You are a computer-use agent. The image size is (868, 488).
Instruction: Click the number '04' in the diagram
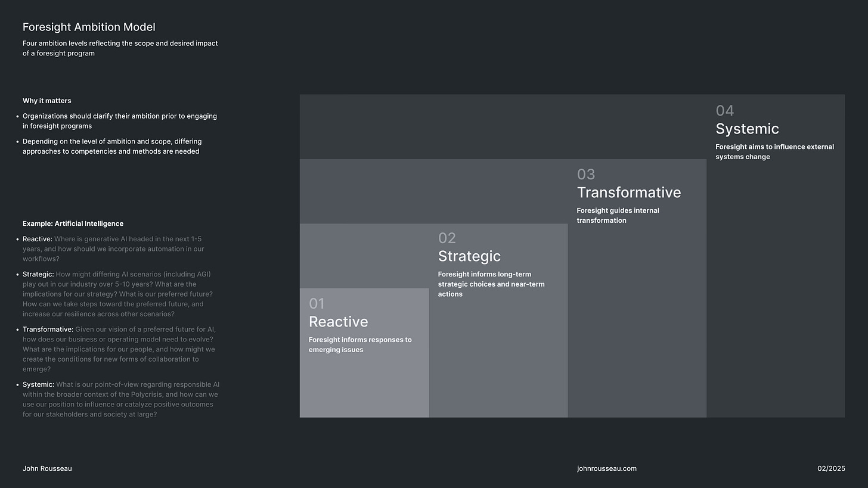(725, 111)
